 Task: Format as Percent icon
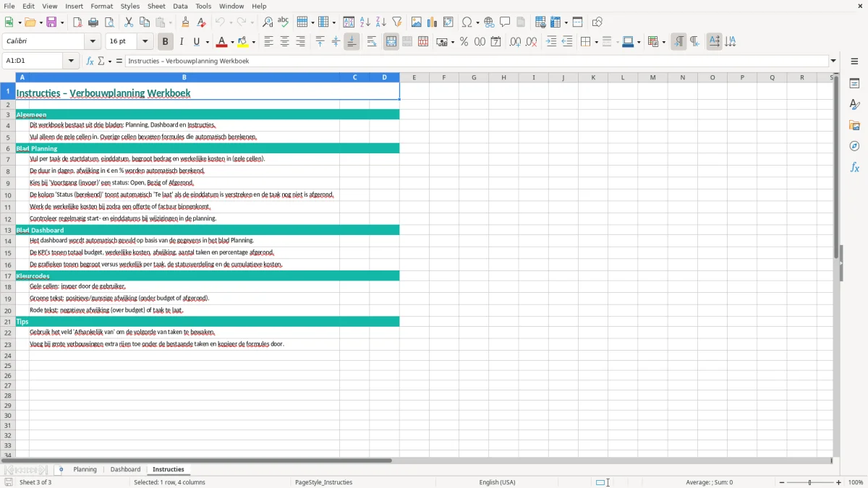point(464,42)
